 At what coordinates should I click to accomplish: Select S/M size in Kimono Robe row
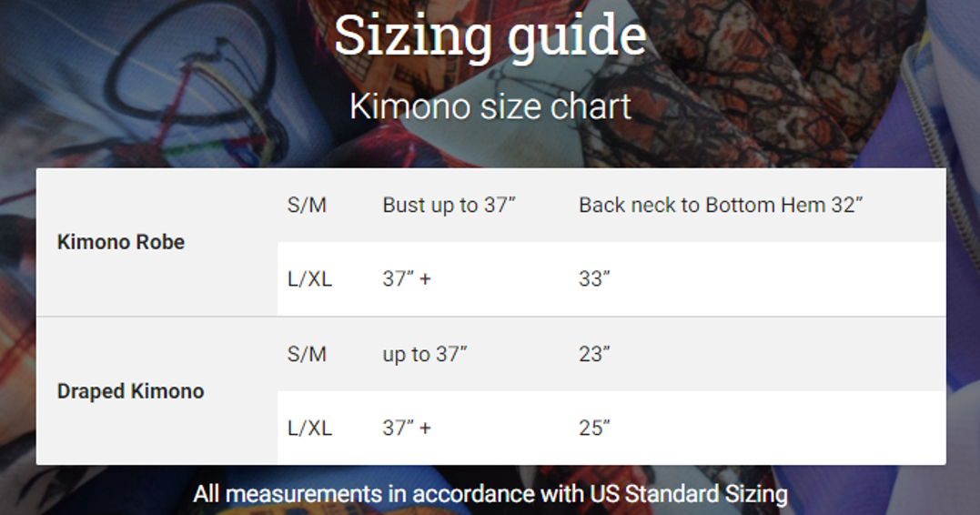click(x=307, y=205)
